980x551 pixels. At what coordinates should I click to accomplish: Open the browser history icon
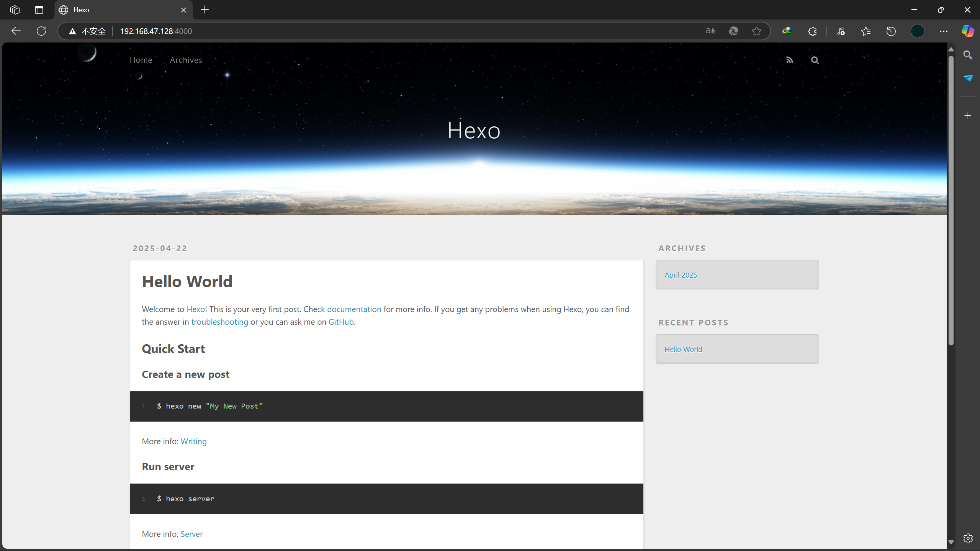click(891, 31)
